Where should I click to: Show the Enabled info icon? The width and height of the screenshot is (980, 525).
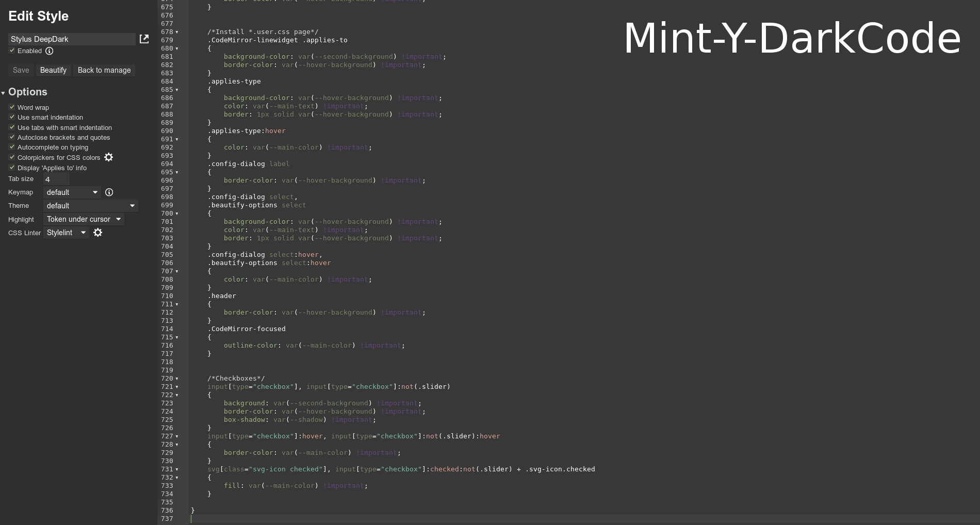coord(50,51)
